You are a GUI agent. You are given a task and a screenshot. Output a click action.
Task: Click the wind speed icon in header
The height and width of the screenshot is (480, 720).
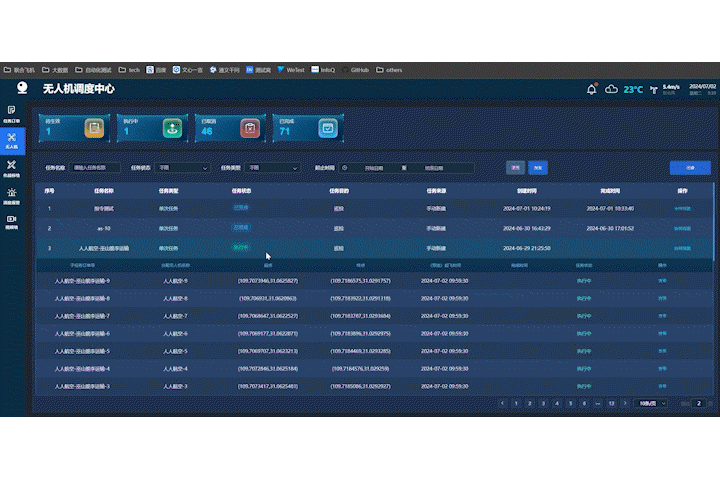click(x=655, y=89)
